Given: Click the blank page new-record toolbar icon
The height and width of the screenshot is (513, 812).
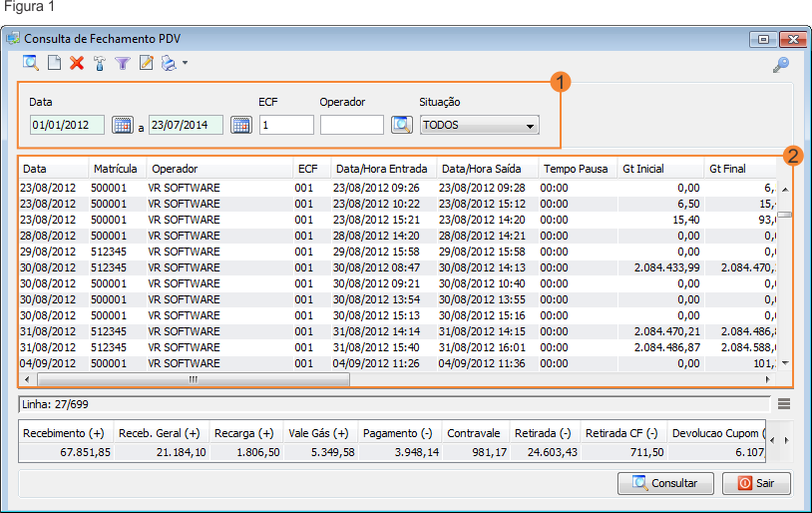Looking at the screenshot, I should tap(54, 63).
